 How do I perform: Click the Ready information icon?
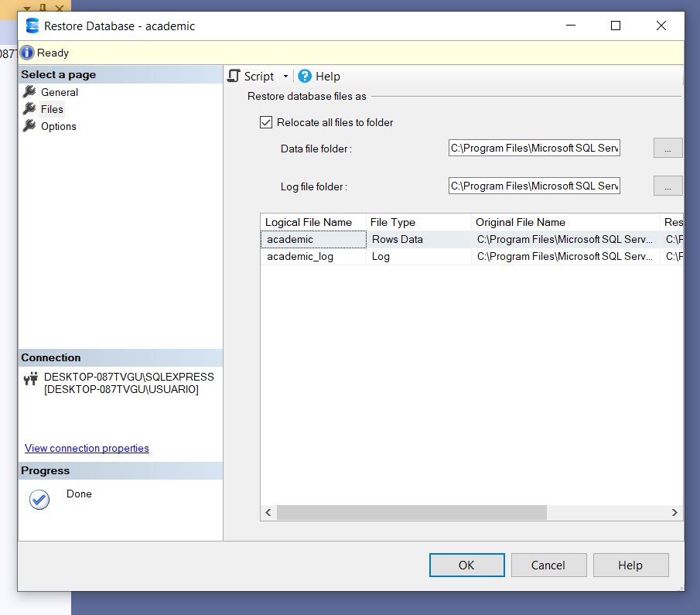coord(27,53)
